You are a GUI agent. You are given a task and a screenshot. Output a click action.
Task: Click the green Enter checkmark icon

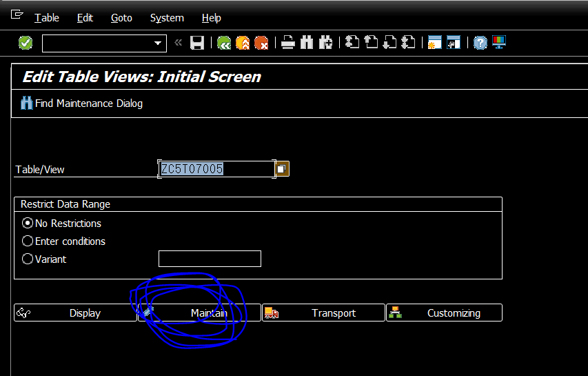26,43
